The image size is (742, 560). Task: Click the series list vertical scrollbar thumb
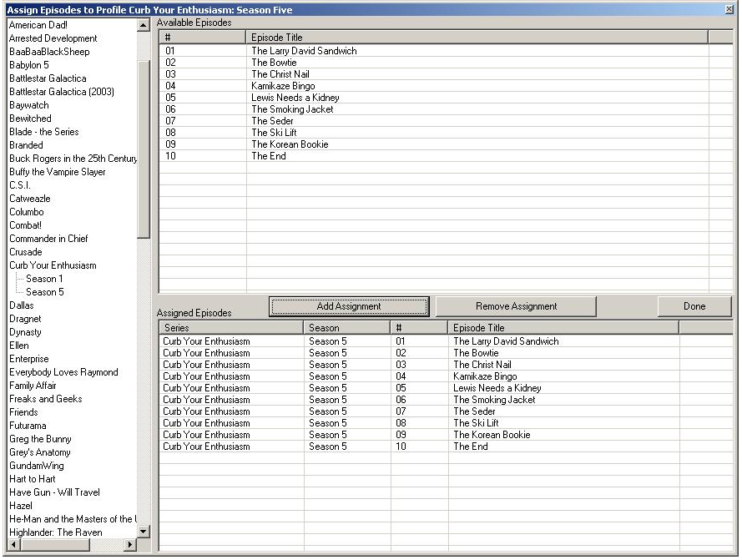[144, 149]
